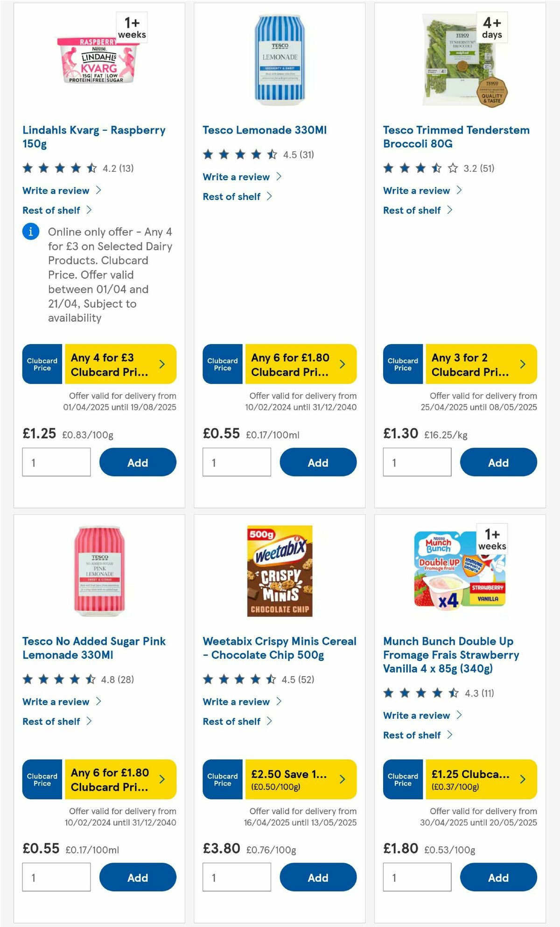The width and height of the screenshot is (560, 927).
Task: Open the Any 3 for 2 offer details arrow
Action: [x=522, y=364]
